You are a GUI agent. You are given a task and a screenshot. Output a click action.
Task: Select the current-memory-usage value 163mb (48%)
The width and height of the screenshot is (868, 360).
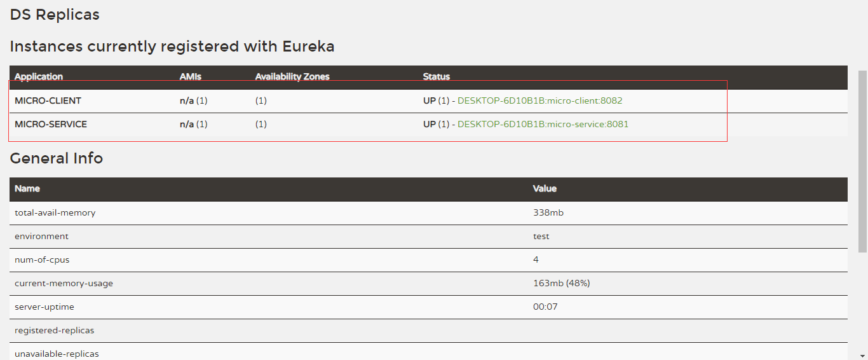pos(562,283)
